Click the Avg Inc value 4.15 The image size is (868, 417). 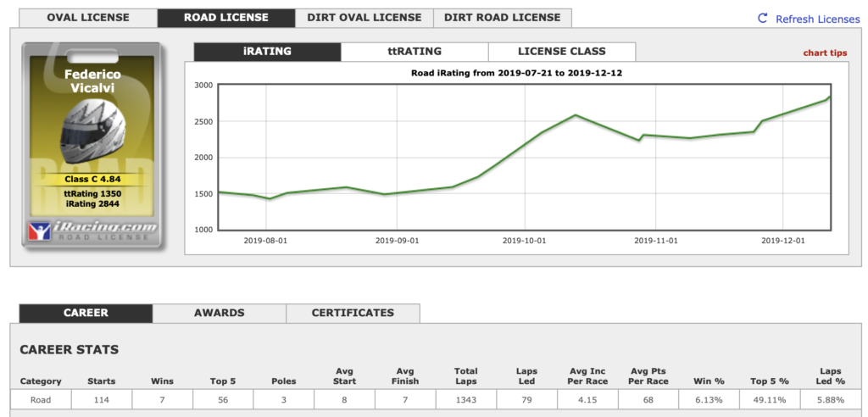tap(587, 400)
